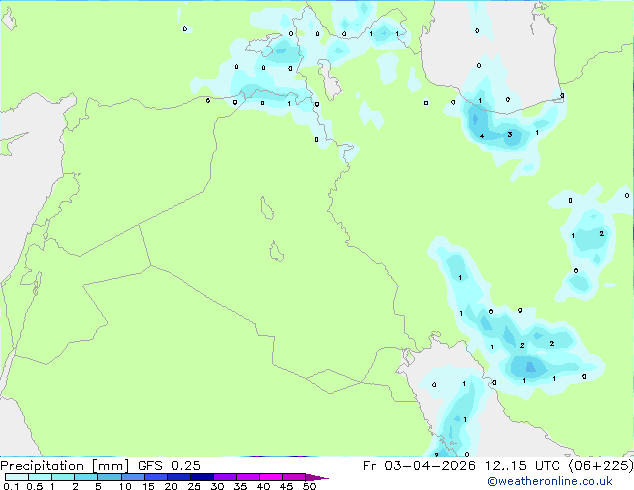
Task: Click the '50' legend scale label
Action: click(309, 486)
